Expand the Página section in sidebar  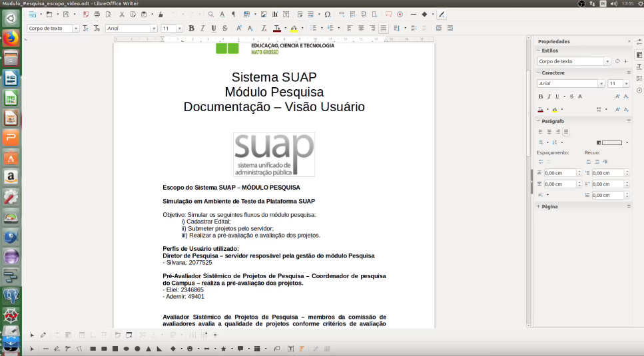539,206
